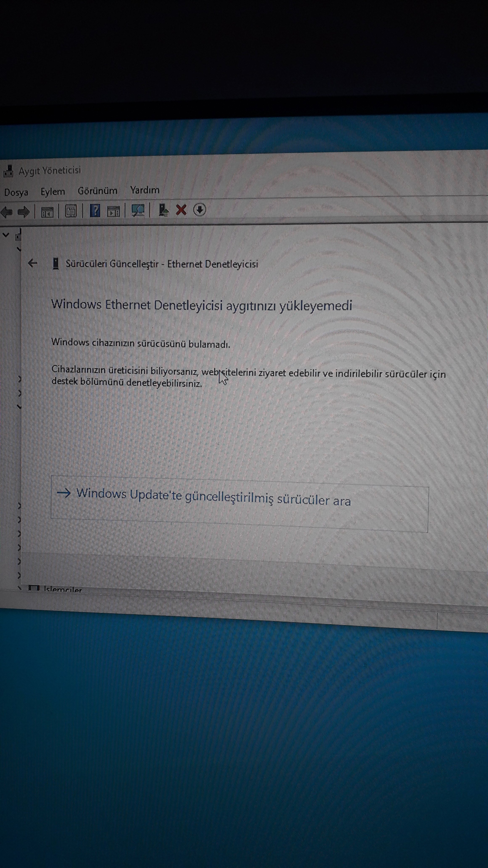Open the Yardım menu

(145, 190)
